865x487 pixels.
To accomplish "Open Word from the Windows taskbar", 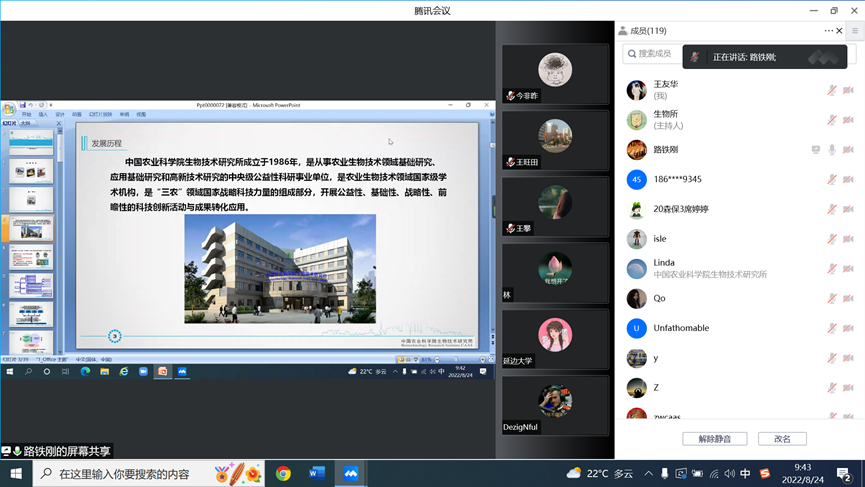I will 317,473.
